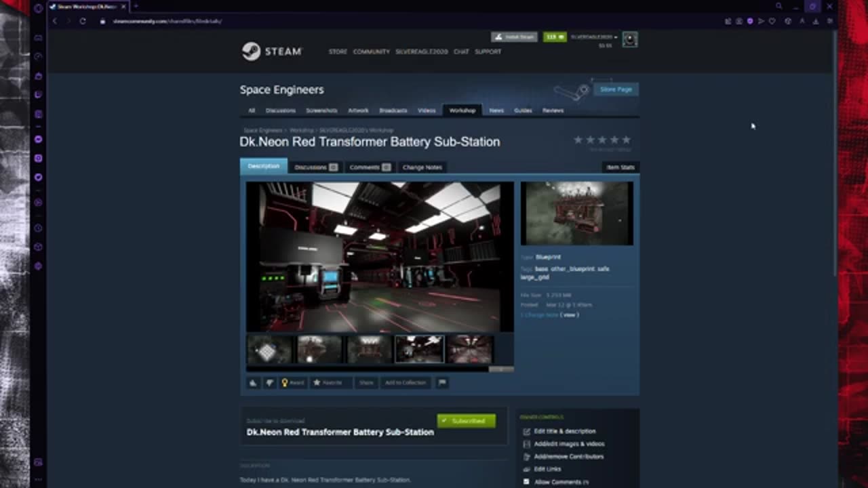The image size is (868, 488).
Task: Switch to the item Comments tab
Action: coord(370,167)
